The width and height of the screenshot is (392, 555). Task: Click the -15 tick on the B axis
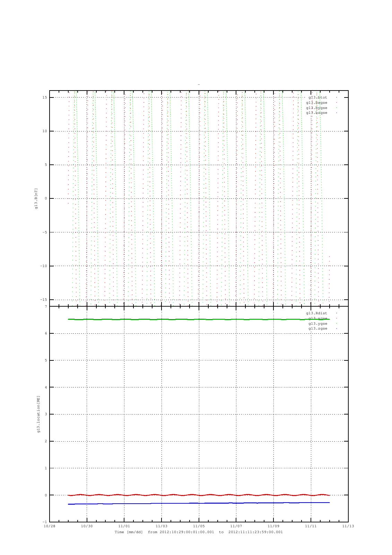pos(44,300)
